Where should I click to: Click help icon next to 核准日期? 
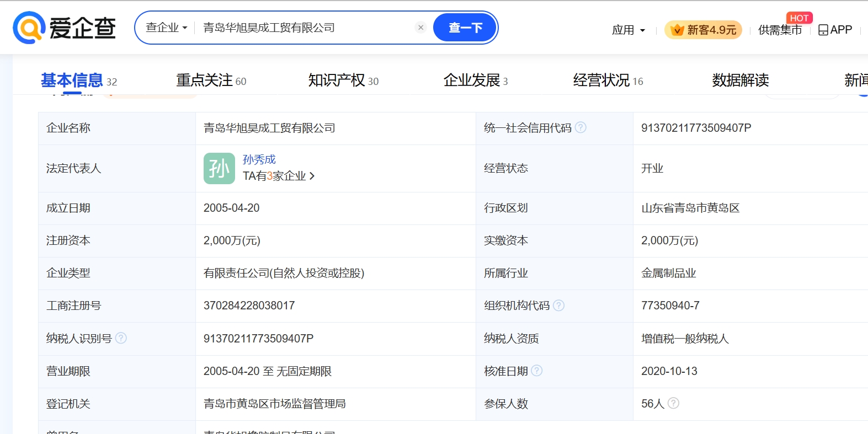click(x=536, y=371)
